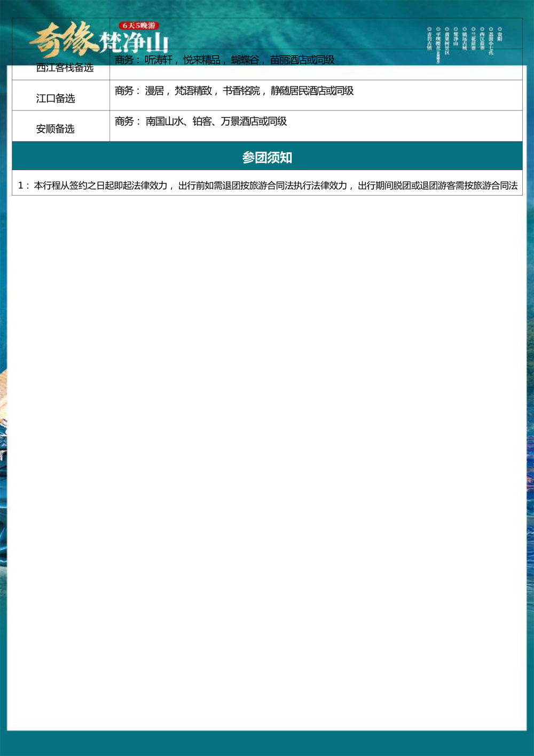
Task: Click the red 6天5晚游 badge
Action: click(139, 25)
